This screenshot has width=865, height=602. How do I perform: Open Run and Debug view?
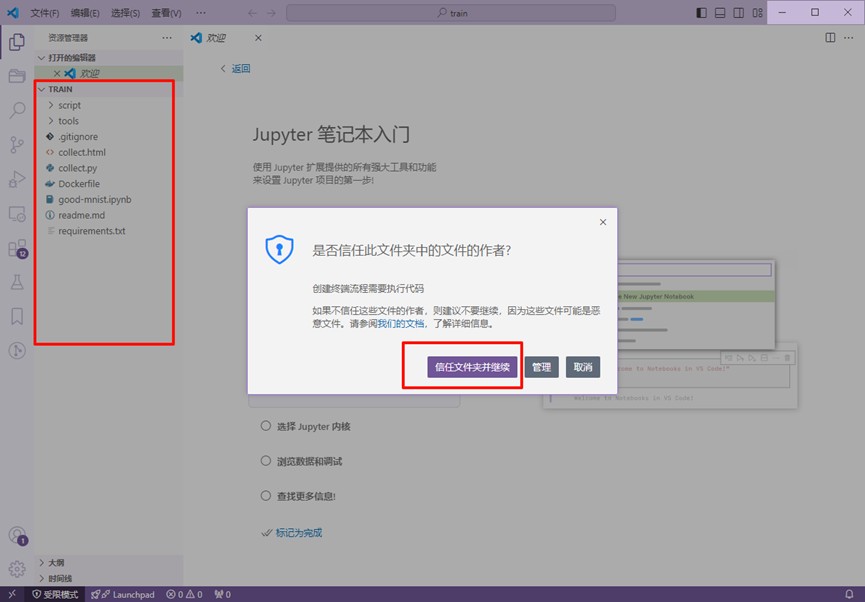(x=17, y=179)
